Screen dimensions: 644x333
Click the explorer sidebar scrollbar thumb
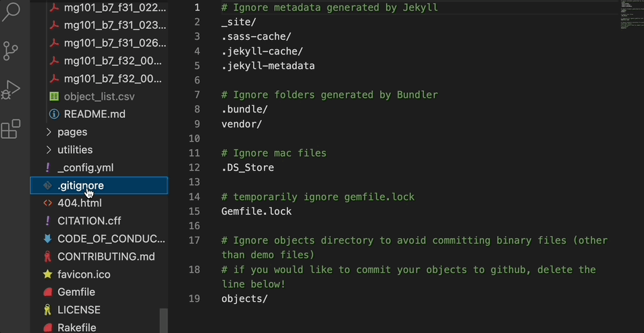tap(163, 321)
